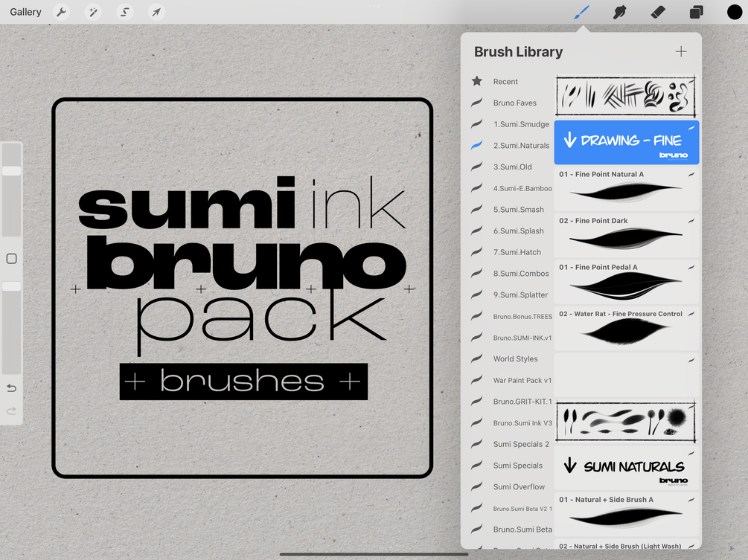Image resolution: width=748 pixels, height=560 pixels.
Task: Tap the brush icon beside 9.Sumi.Splatter
Action: point(476,295)
